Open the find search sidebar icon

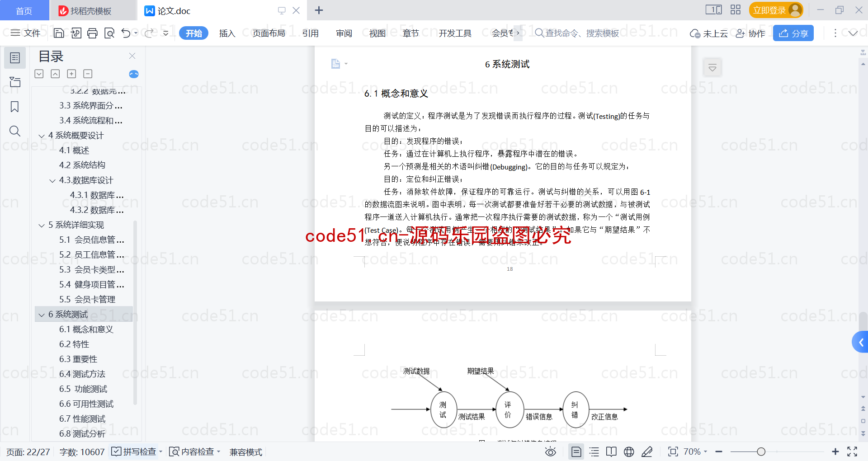(x=15, y=131)
